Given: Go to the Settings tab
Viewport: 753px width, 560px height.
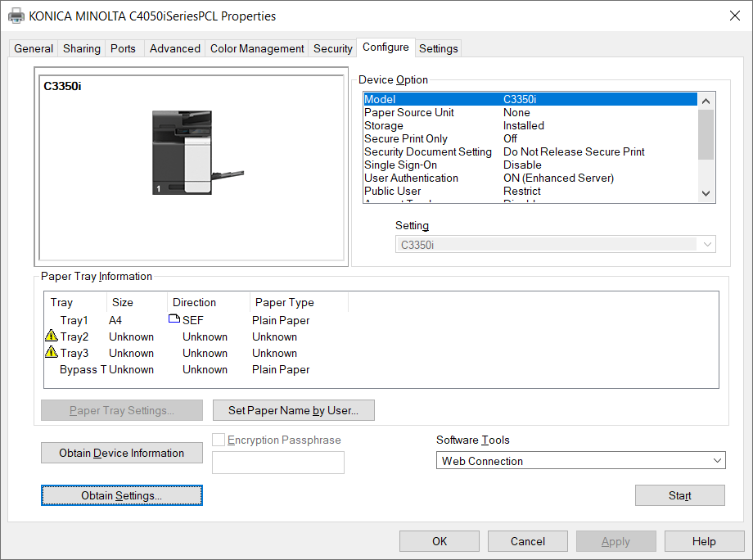Looking at the screenshot, I should point(438,48).
